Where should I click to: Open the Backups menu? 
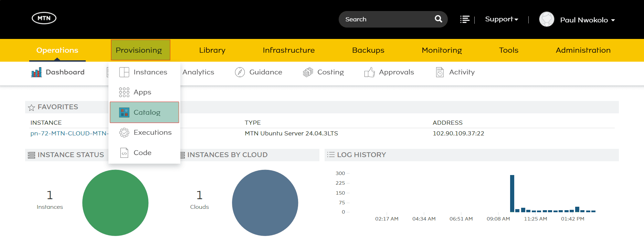(x=368, y=50)
